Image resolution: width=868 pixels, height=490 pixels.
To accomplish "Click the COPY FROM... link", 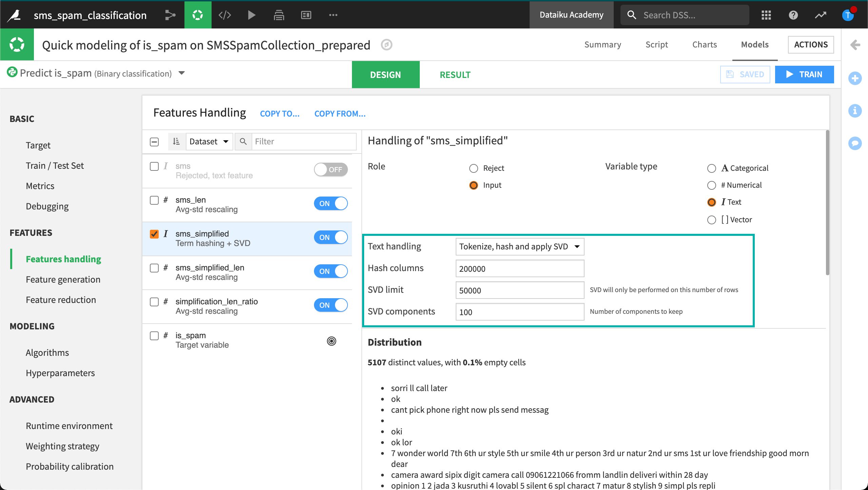I will [340, 114].
